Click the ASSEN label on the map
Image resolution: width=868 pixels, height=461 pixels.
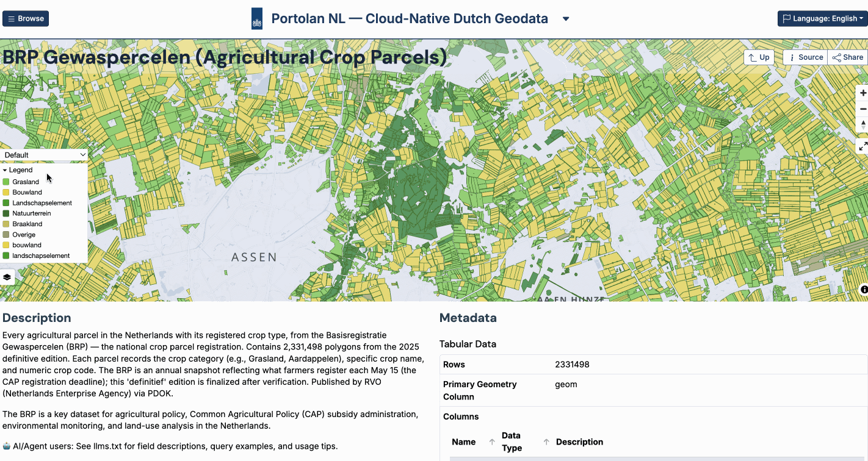tap(254, 257)
